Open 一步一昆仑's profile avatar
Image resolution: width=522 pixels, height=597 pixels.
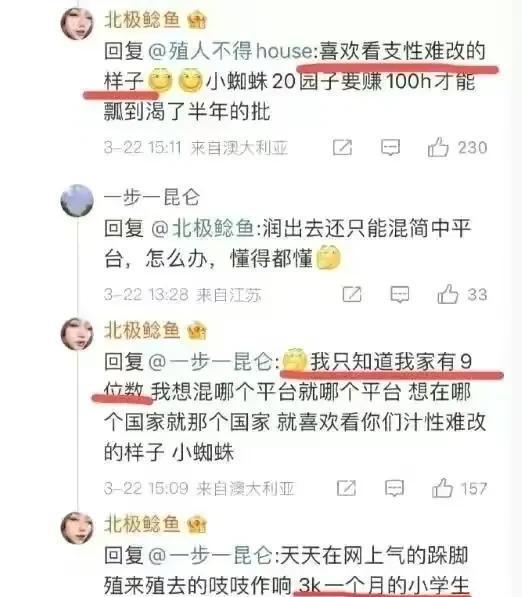click(x=77, y=201)
